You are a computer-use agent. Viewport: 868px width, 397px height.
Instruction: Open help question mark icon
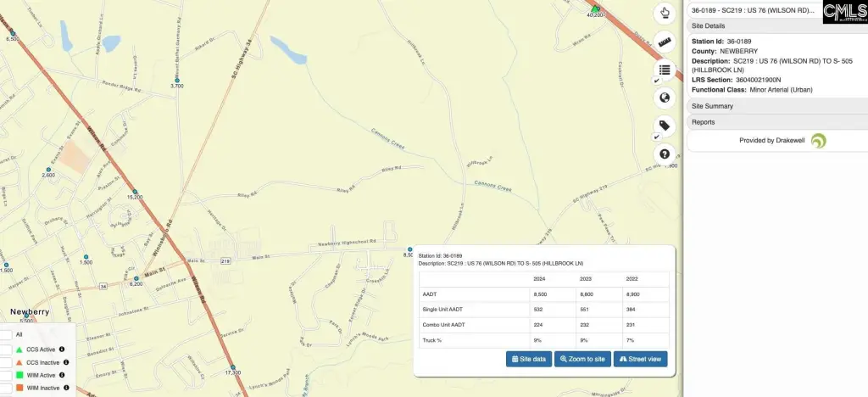[665, 154]
